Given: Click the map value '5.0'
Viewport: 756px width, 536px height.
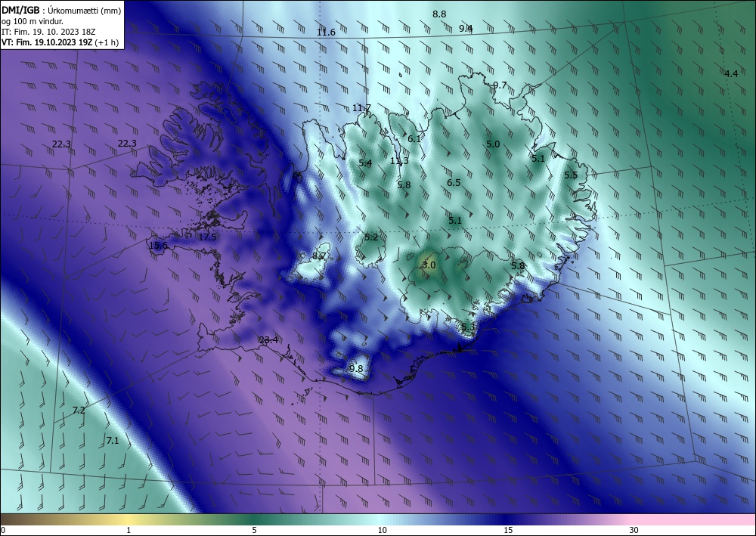Looking at the screenshot, I should [493, 144].
